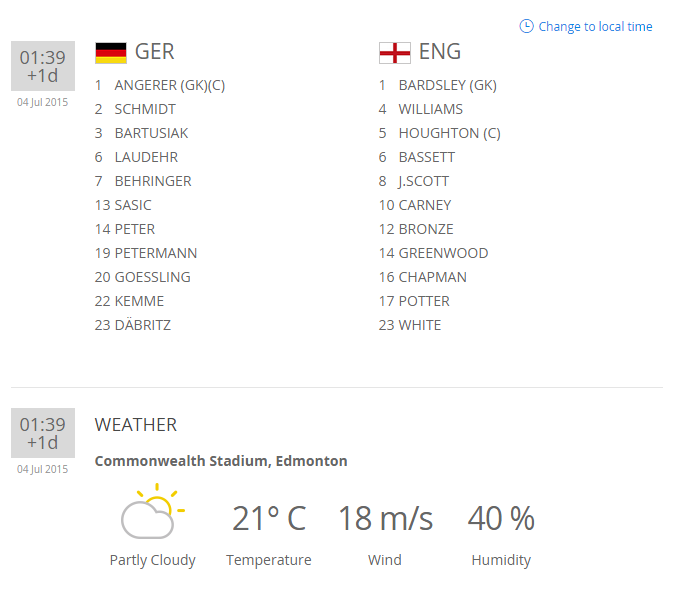This screenshot has width=679, height=593.
Task: Select WHITE from England lineup
Action: click(420, 325)
